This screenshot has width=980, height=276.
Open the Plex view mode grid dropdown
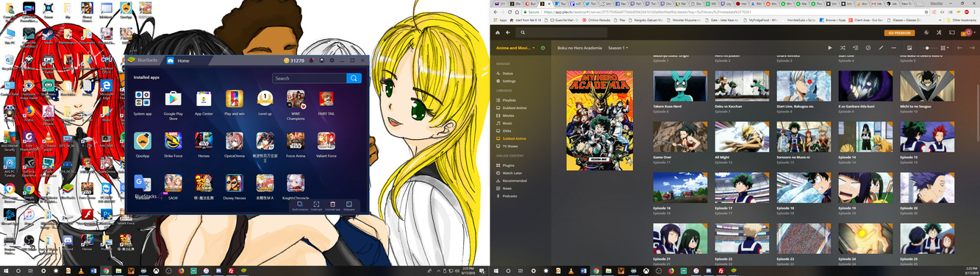(x=945, y=48)
